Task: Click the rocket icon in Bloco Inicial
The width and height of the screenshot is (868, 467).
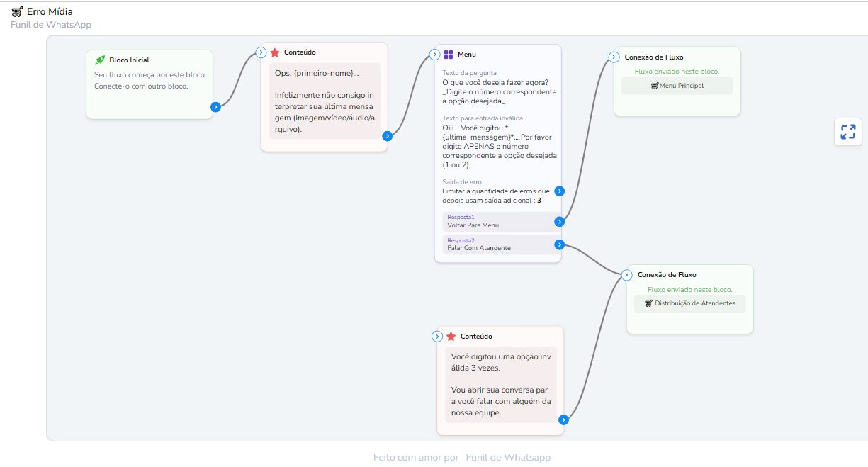Action: 100,60
